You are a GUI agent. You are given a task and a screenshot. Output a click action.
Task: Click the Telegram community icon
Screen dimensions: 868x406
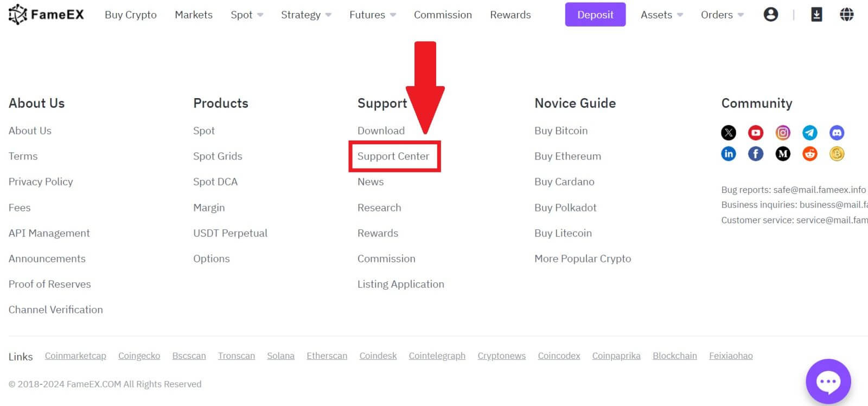pyautogui.click(x=810, y=132)
